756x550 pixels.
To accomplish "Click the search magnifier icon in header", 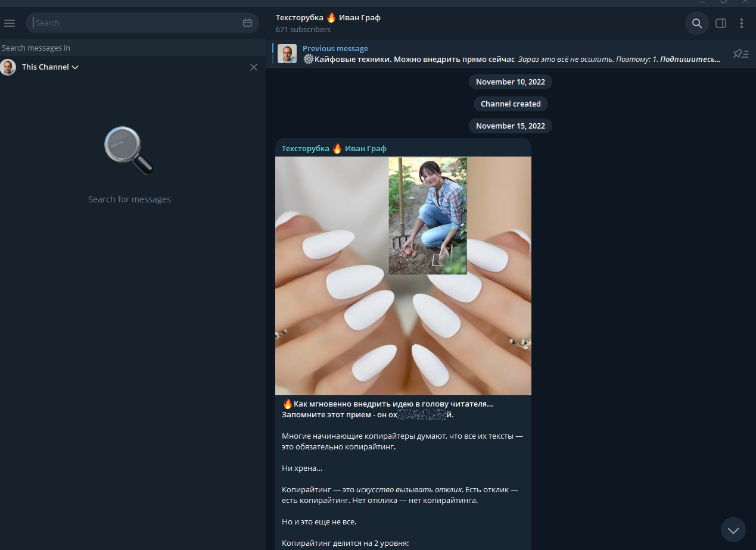I will (696, 23).
